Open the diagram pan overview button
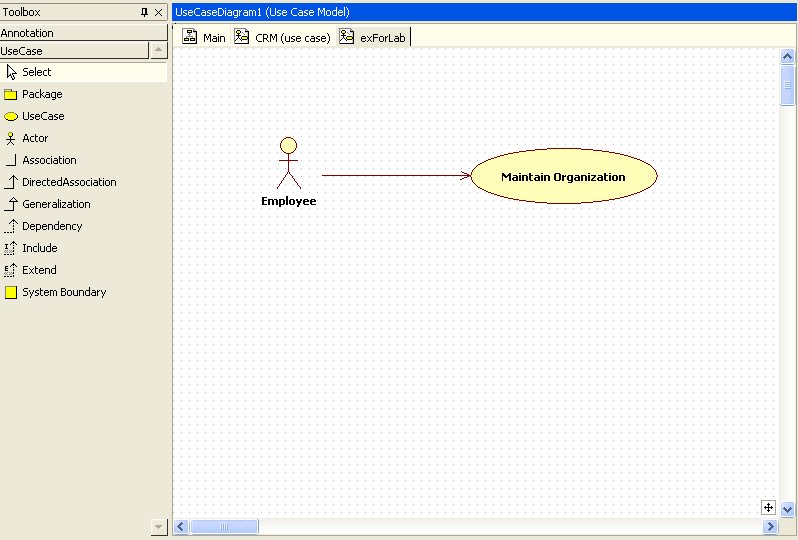 [x=768, y=507]
